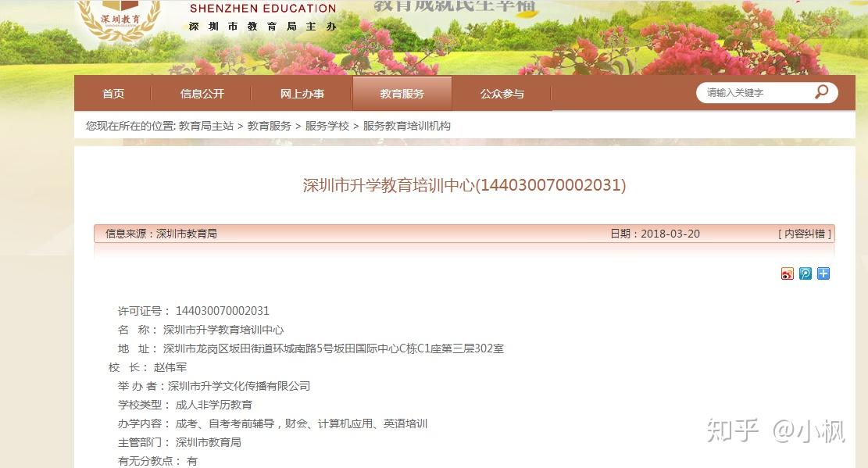Click the search magnifier icon
Screen dimensions: 868x468
click(x=820, y=92)
